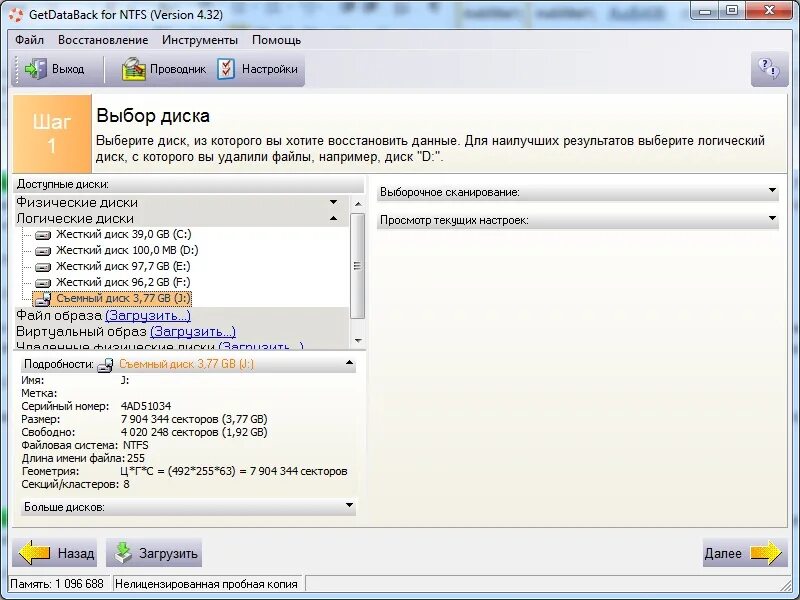This screenshot has width=800, height=600.
Task: Click the Далее button
Action: pyautogui.click(x=745, y=553)
